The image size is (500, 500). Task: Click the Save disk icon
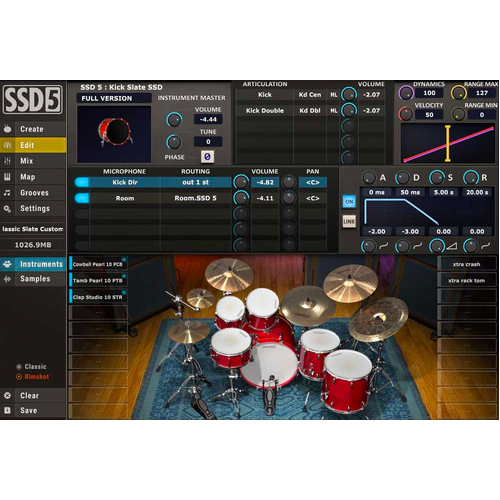(x=7, y=410)
